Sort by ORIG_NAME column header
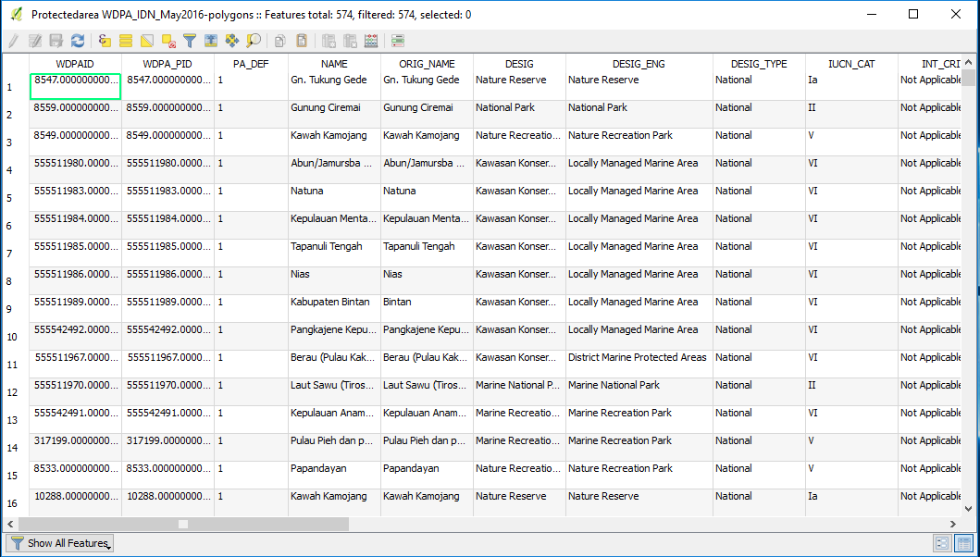The image size is (980, 557). tap(427, 64)
